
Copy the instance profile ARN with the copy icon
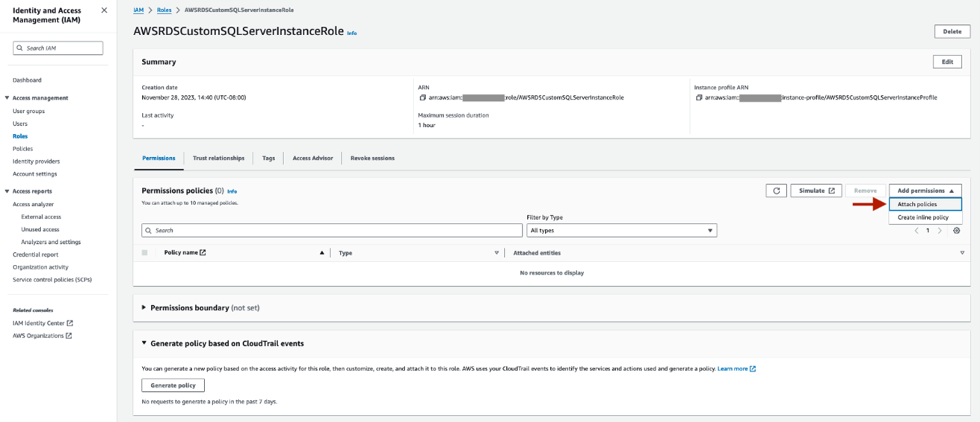pos(699,98)
